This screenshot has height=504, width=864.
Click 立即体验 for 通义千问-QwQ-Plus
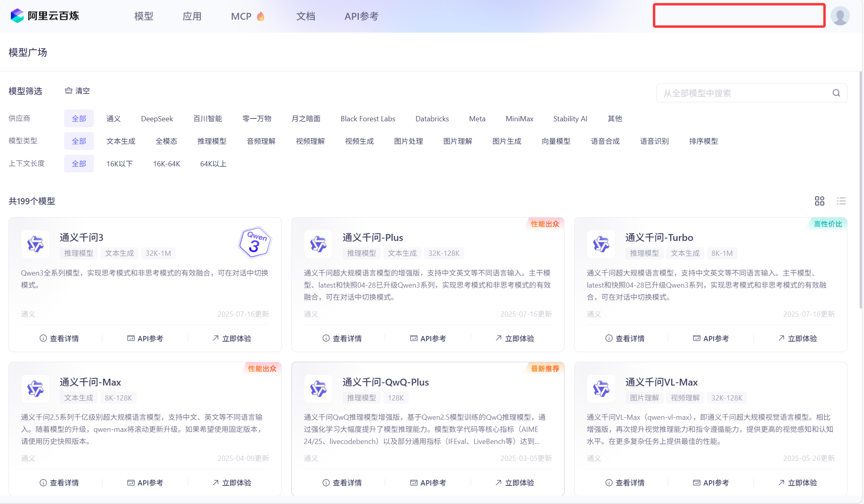515,483
